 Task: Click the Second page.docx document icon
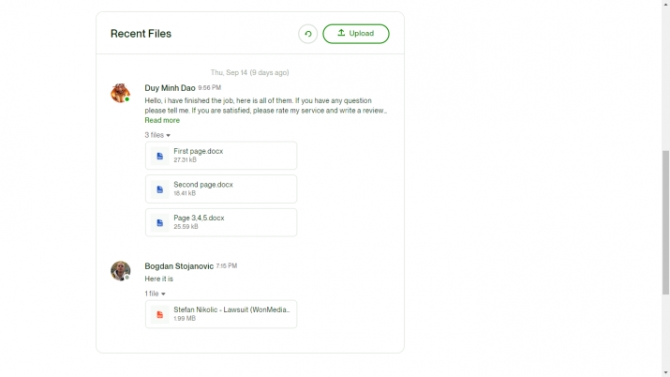tap(159, 189)
